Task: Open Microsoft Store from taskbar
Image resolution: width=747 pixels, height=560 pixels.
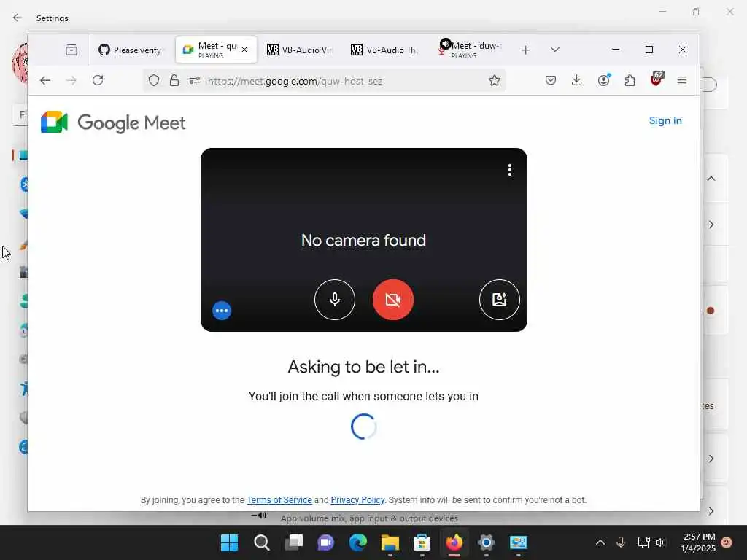Action: coord(422,542)
